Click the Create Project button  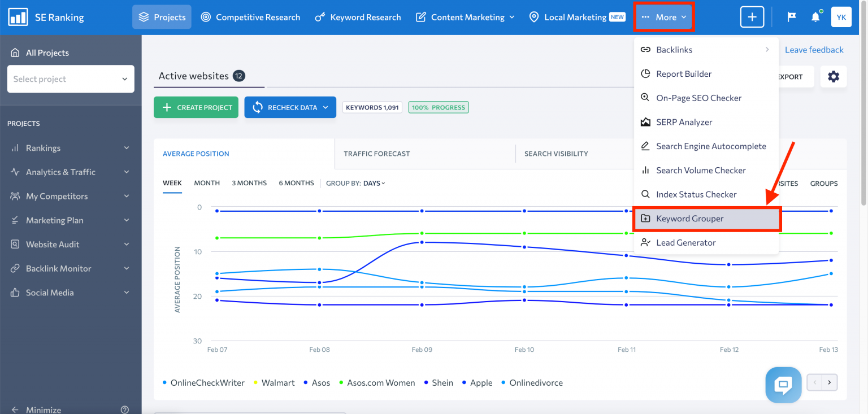tap(196, 107)
